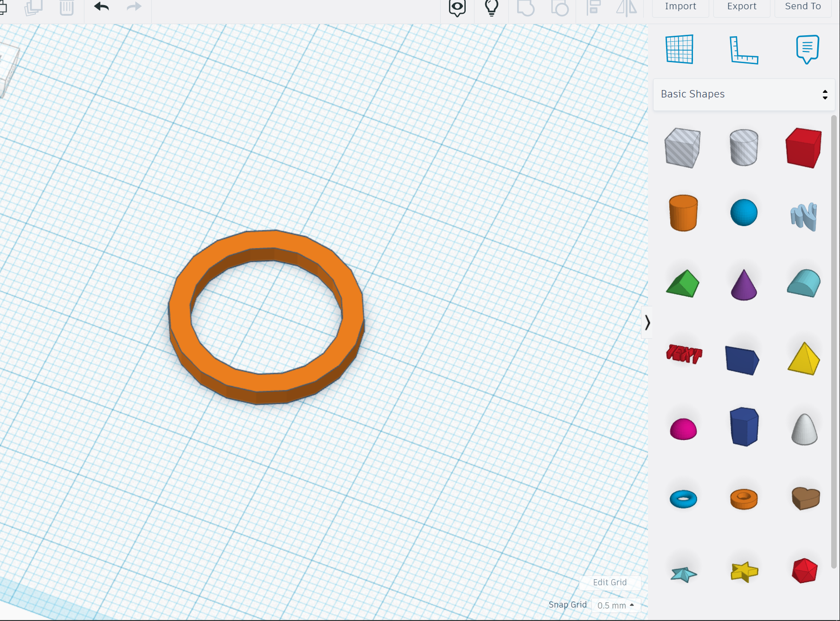Viewport: 840px width, 621px height.
Task: Open the Basic Shapes category dropdown
Action: (743, 94)
